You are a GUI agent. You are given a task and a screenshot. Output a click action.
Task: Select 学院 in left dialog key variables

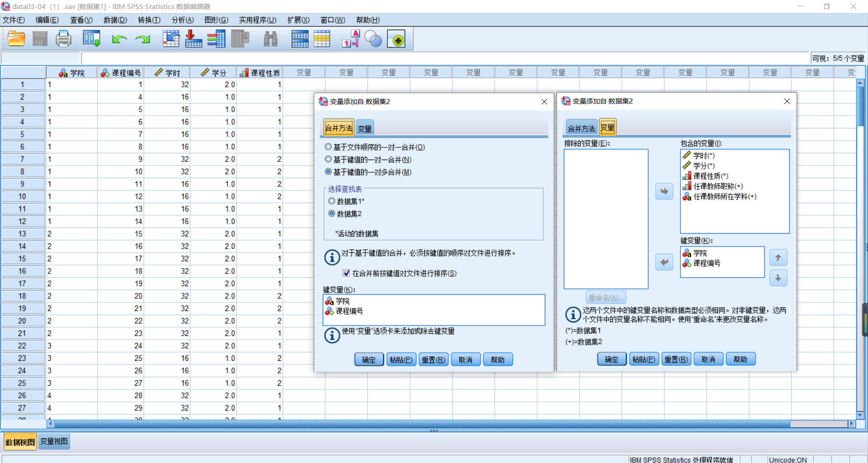point(337,301)
